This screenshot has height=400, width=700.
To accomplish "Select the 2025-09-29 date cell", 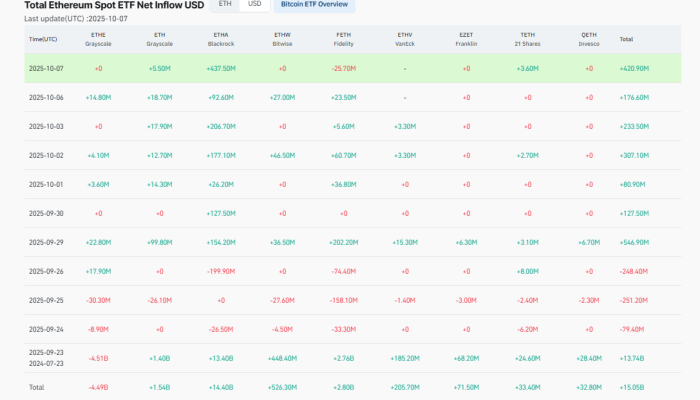I will tap(46, 241).
